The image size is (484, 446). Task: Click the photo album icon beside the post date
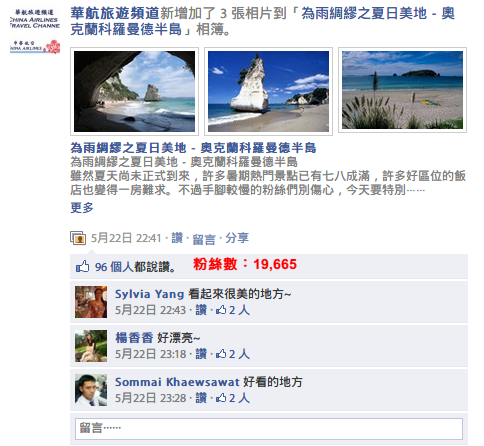(x=78, y=238)
